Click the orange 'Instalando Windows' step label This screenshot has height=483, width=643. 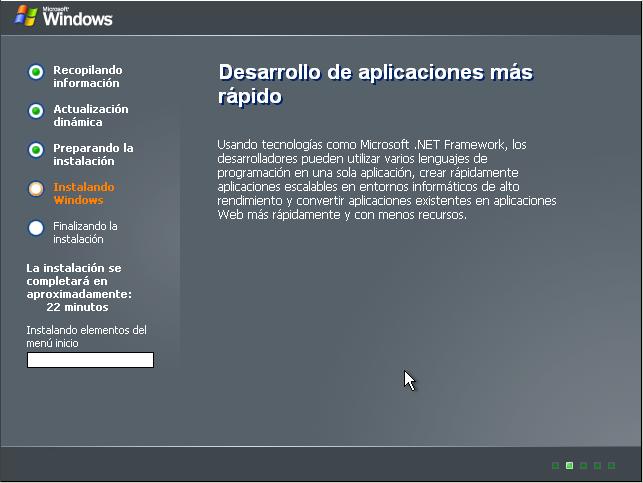coord(84,194)
